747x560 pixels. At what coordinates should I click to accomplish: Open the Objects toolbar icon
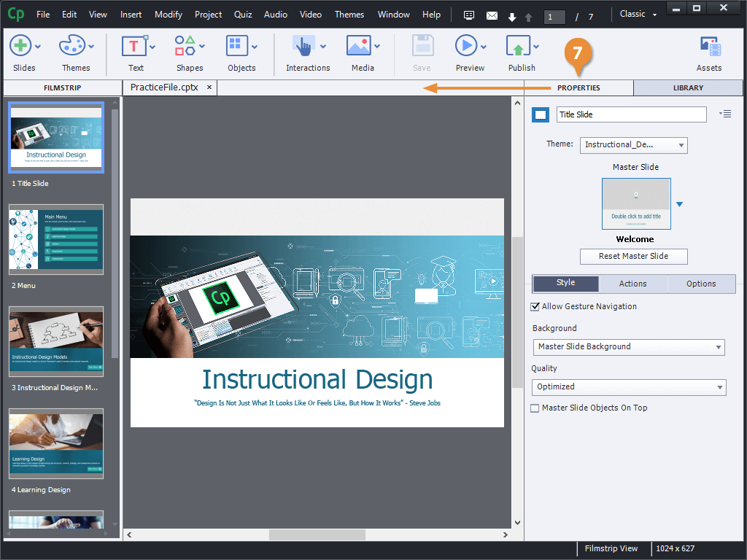pyautogui.click(x=237, y=46)
